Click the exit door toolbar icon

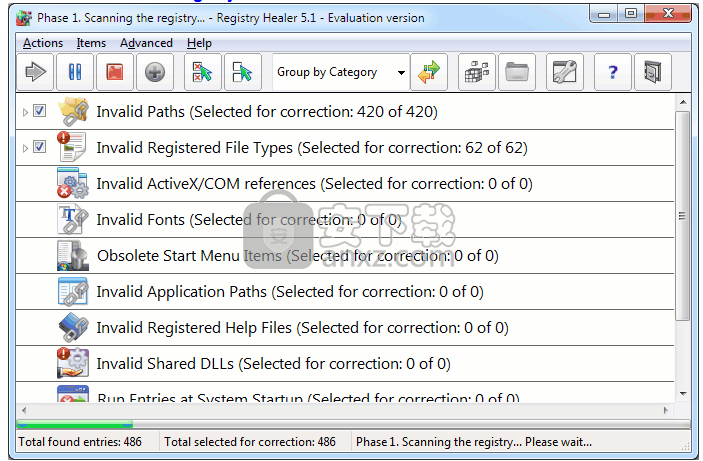point(652,72)
